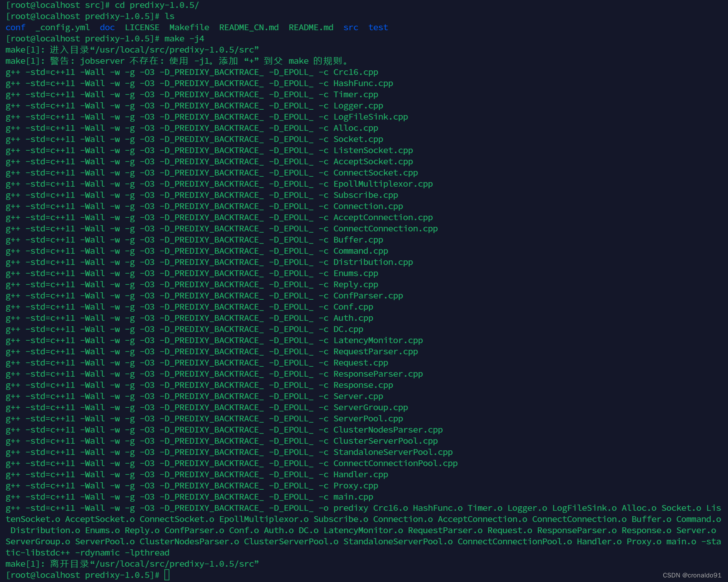Click 'Response.cpp' file name
The width and height of the screenshot is (728, 582).
pos(364,385)
